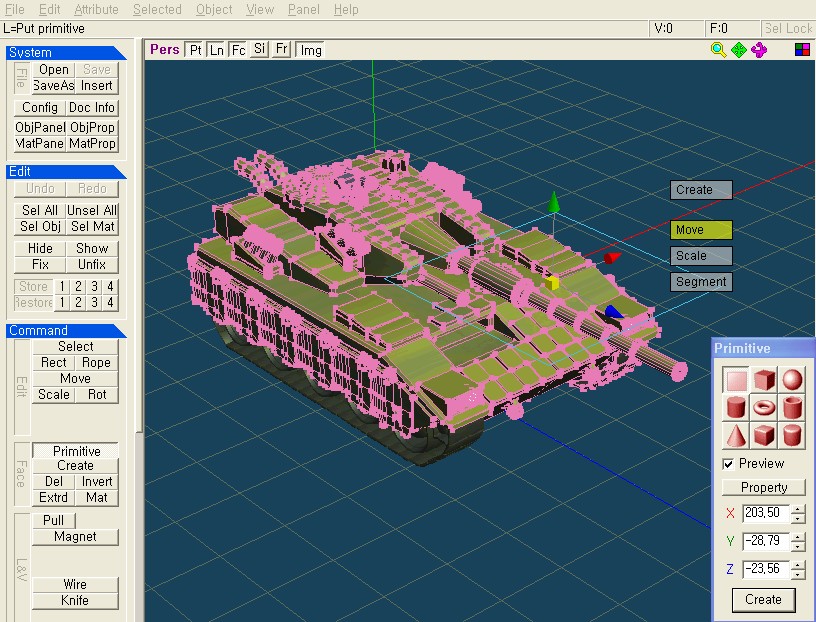Toggle Fc face display
The height and width of the screenshot is (622, 816).
tap(238, 50)
